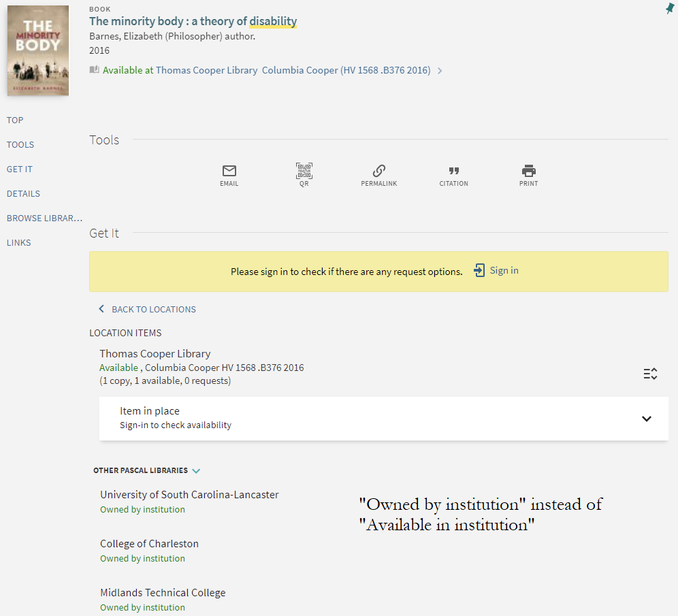Click the LOCATION ITEMS heading
This screenshot has width=678, height=616.
125,333
